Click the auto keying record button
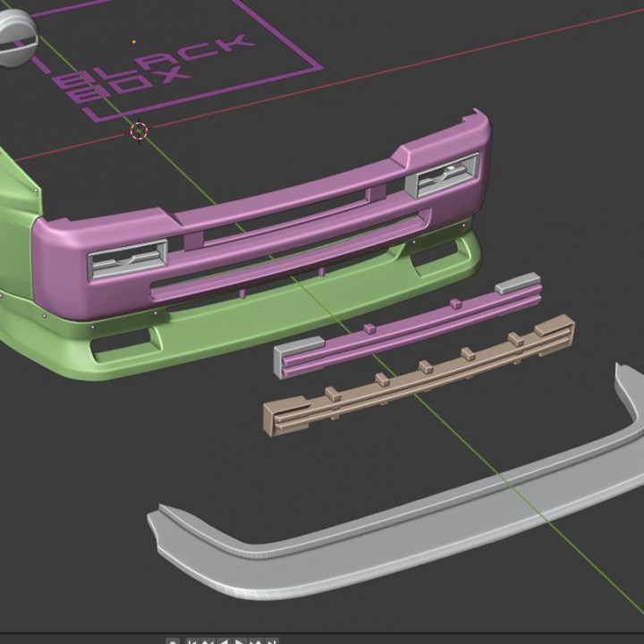The width and height of the screenshot is (644, 644). [x=173, y=641]
